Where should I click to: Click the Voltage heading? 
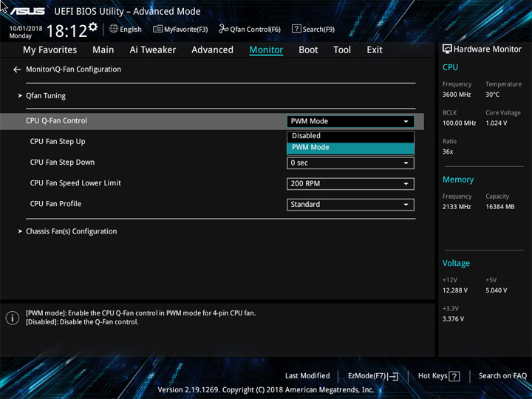pos(456,263)
